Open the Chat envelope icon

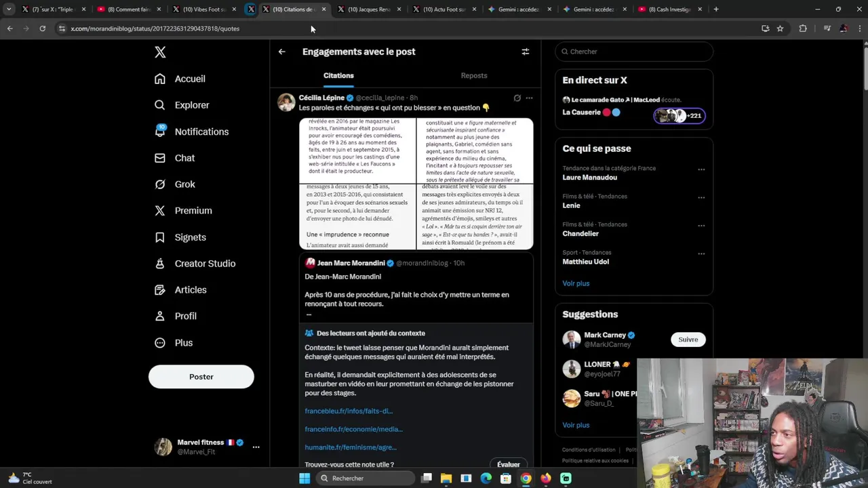coord(160,158)
